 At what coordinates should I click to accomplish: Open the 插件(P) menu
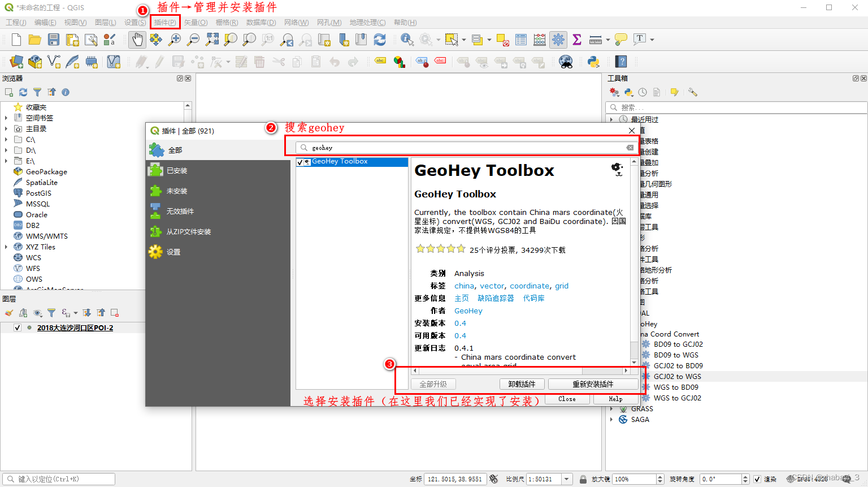pyautogui.click(x=164, y=22)
